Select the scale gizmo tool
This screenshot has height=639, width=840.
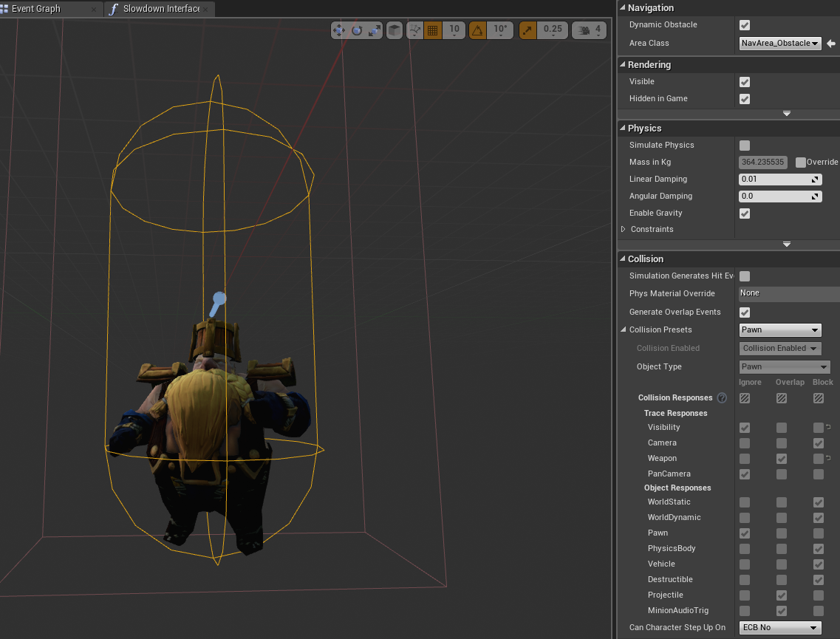(375, 30)
